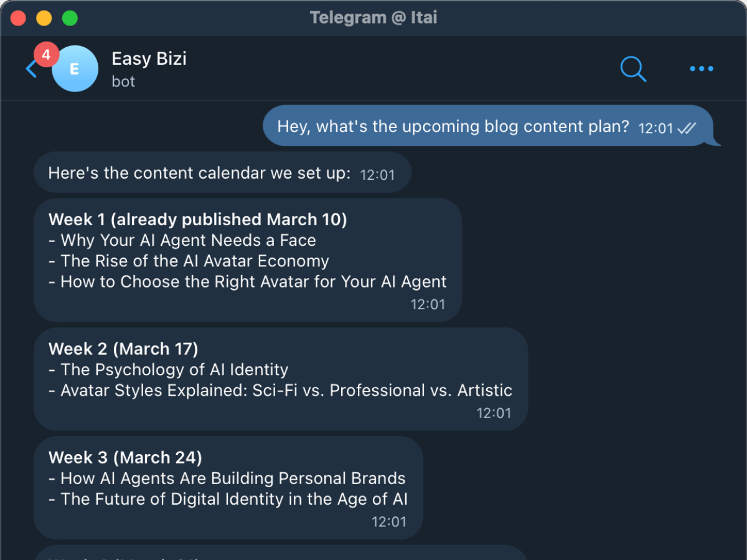This screenshot has width=747, height=560.
Task: Open Easy Bizi chat info from title
Action: pos(149,59)
